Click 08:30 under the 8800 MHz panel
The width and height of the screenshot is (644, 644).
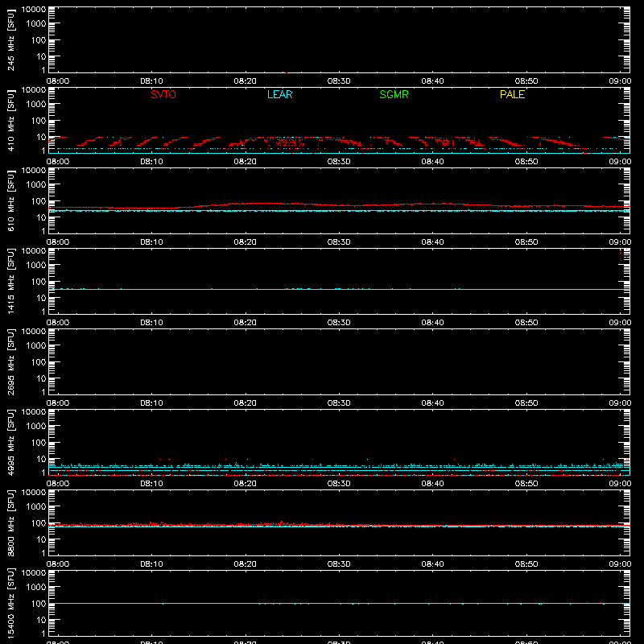click(x=339, y=564)
